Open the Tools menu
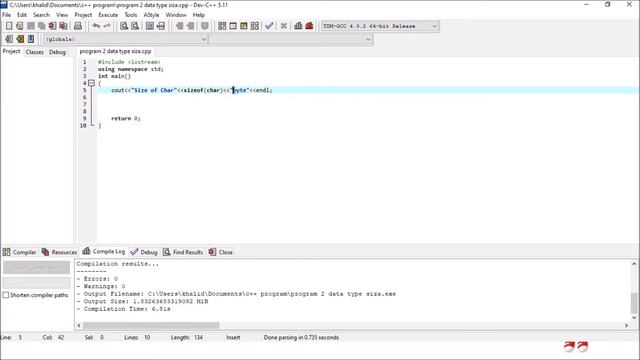Viewport: 640px width, 360px height. coord(131,15)
